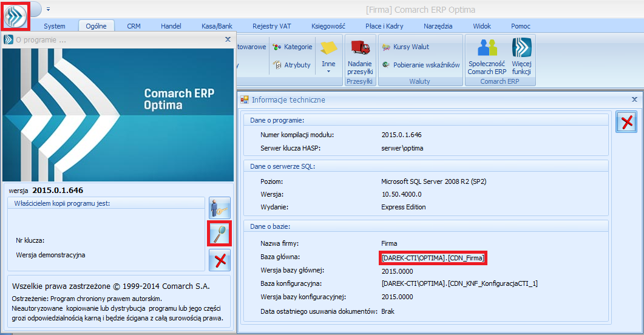The image size is (644, 335).
Task: Open the Handel ribbon tab
Action: (171, 26)
